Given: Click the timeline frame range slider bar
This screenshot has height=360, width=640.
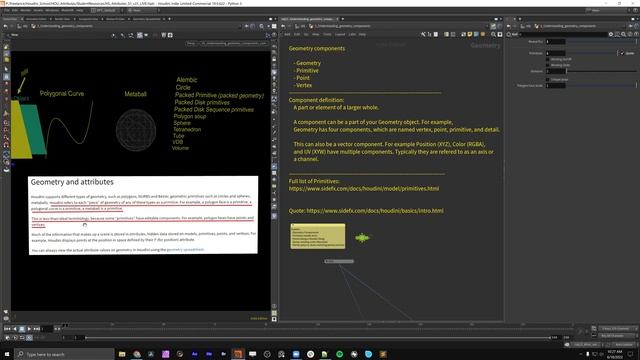Looking at the screenshot, I should (x=318, y=338).
